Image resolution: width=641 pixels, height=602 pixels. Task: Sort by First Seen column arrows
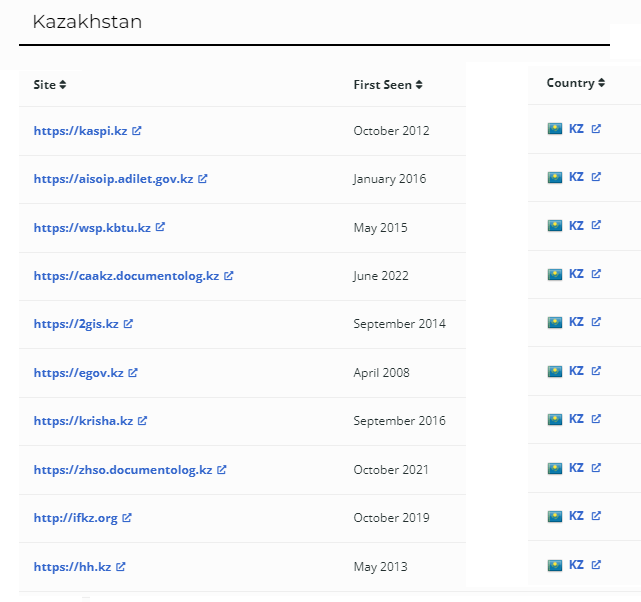tap(419, 85)
